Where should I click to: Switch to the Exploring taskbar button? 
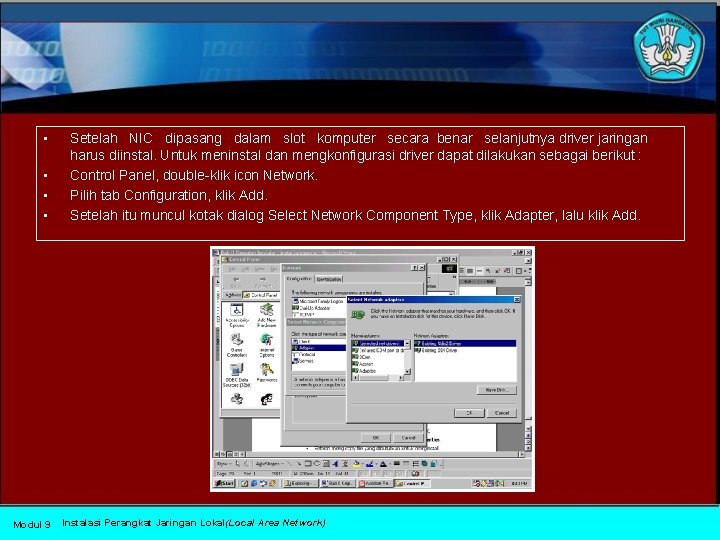tap(300, 484)
